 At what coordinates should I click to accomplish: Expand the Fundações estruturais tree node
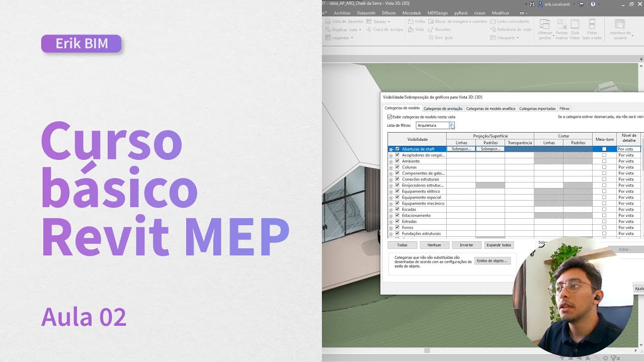tap(391, 234)
